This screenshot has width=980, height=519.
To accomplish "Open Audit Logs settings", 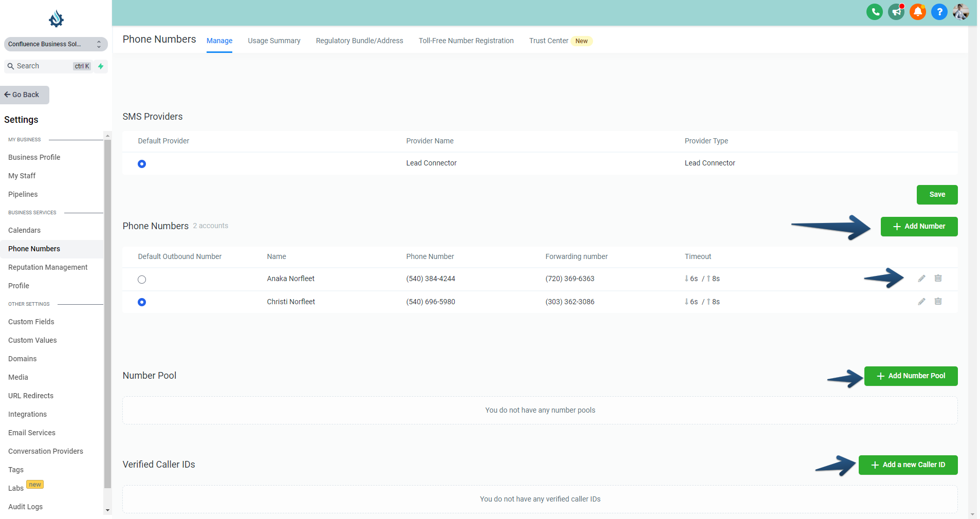I will coord(25,507).
